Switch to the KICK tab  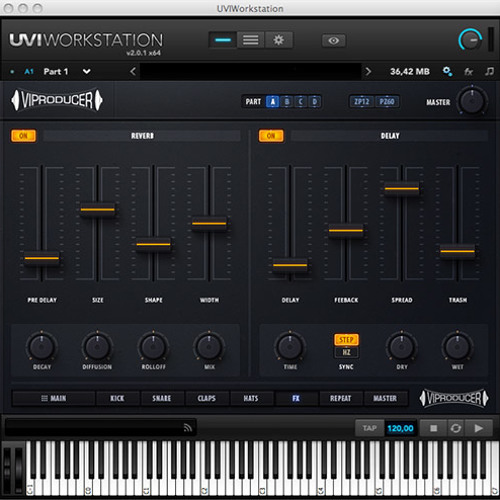tap(117, 398)
